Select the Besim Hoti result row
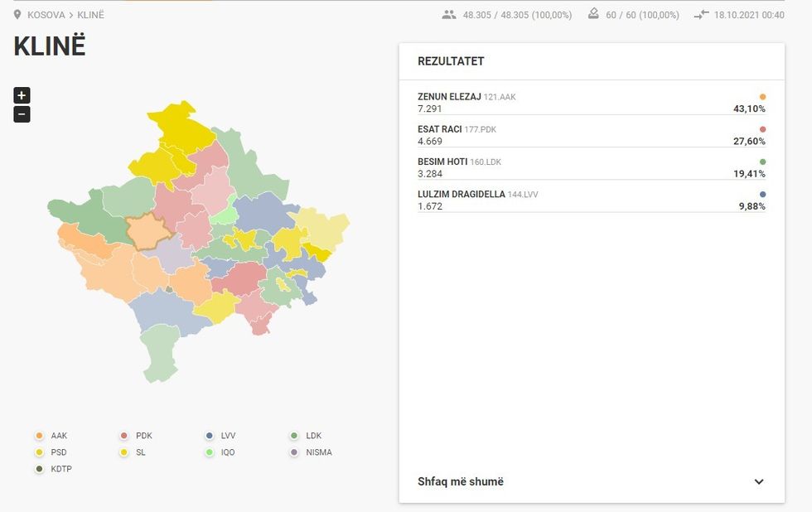812x512 pixels. tap(591, 167)
